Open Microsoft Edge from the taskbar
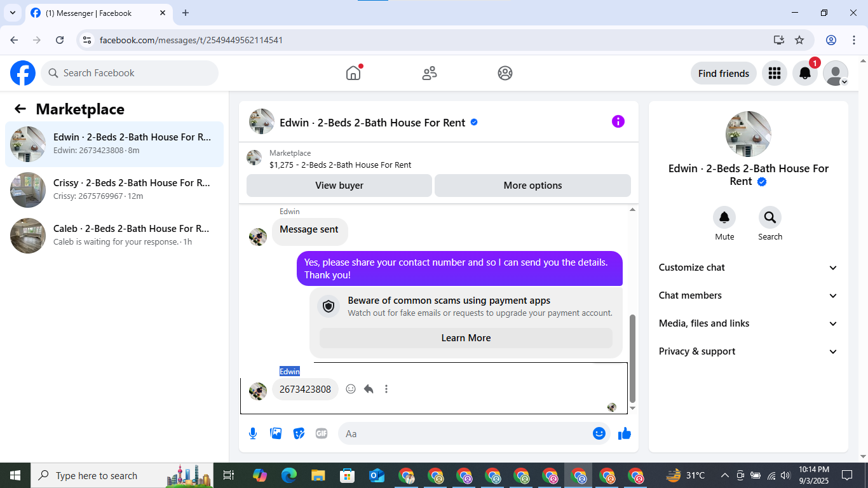Image resolution: width=868 pixels, height=488 pixels. [x=289, y=475]
